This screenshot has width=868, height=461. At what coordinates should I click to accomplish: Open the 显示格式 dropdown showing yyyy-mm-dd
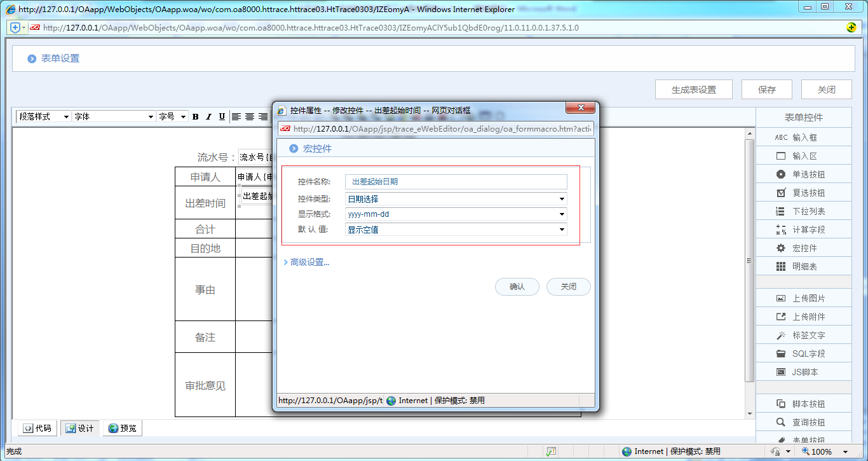(456, 214)
